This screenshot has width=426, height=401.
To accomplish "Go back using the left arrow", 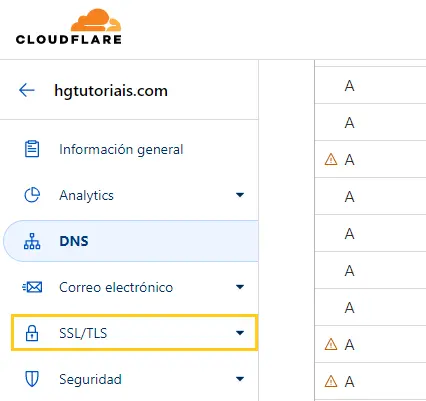I will tap(27, 90).
